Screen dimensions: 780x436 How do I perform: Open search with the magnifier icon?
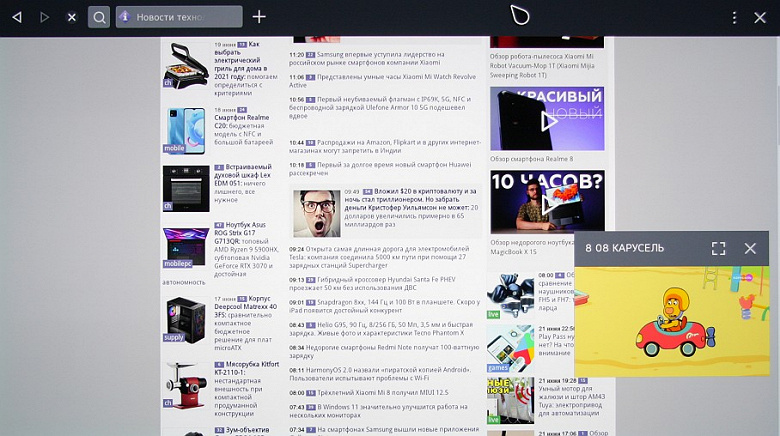coord(99,17)
